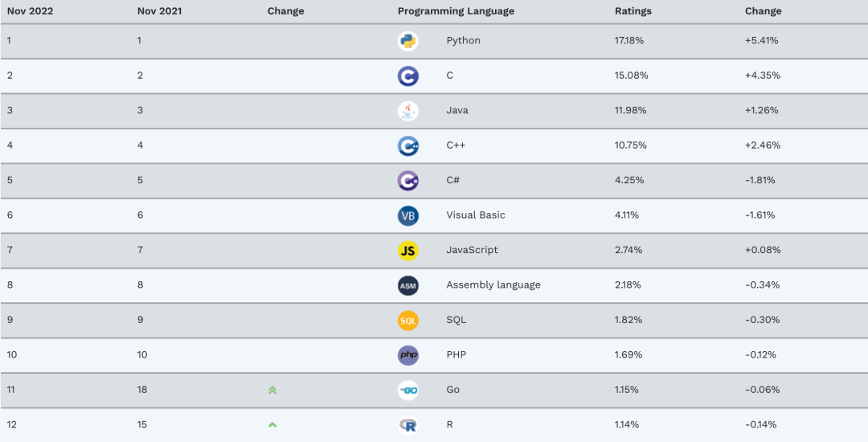The height and width of the screenshot is (442, 868).
Task: Click the orange SQL icon
Action: [407, 321]
